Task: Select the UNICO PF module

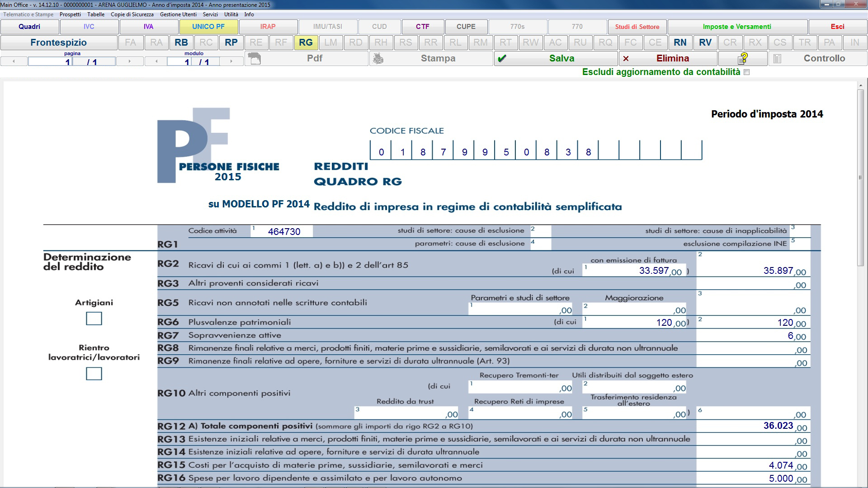Action: [208, 27]
